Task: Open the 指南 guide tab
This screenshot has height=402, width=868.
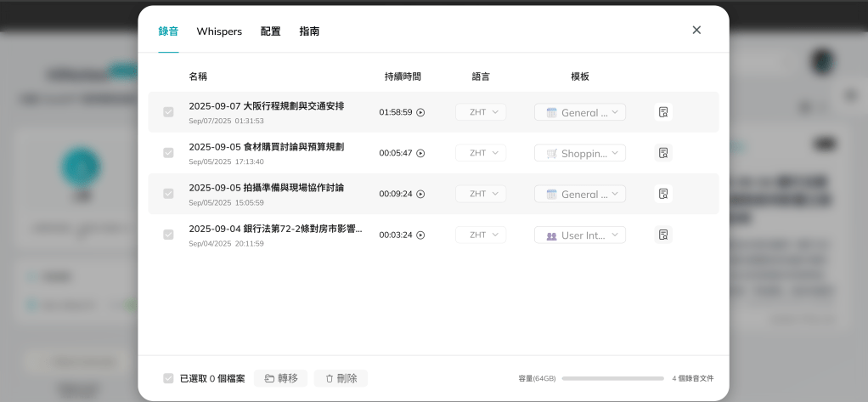Action: point(309,31)
